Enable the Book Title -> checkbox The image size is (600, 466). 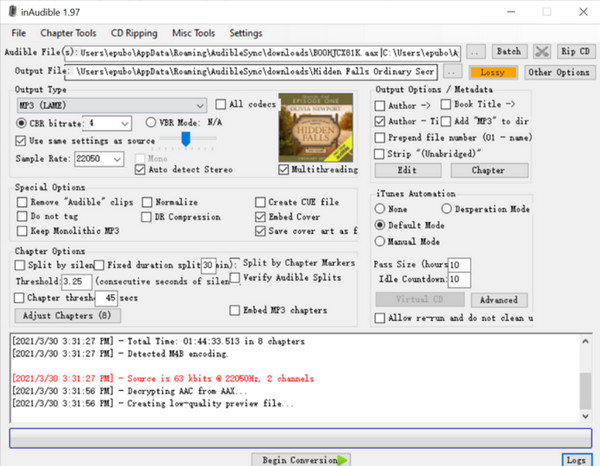click(446, 104)
